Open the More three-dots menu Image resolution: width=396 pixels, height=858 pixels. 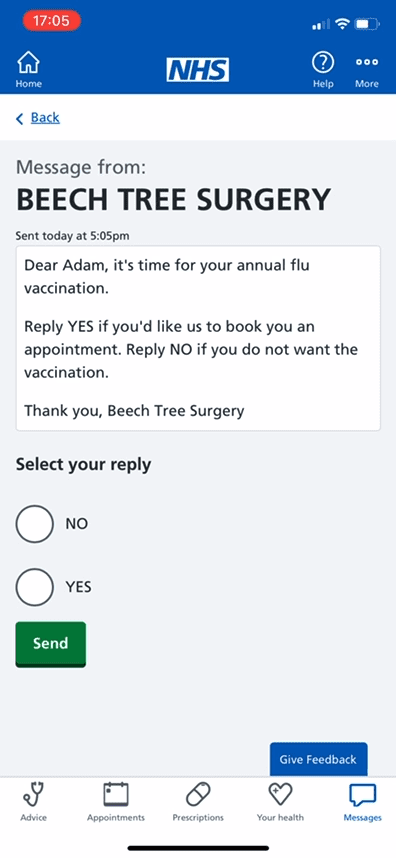tap(366, 62)
